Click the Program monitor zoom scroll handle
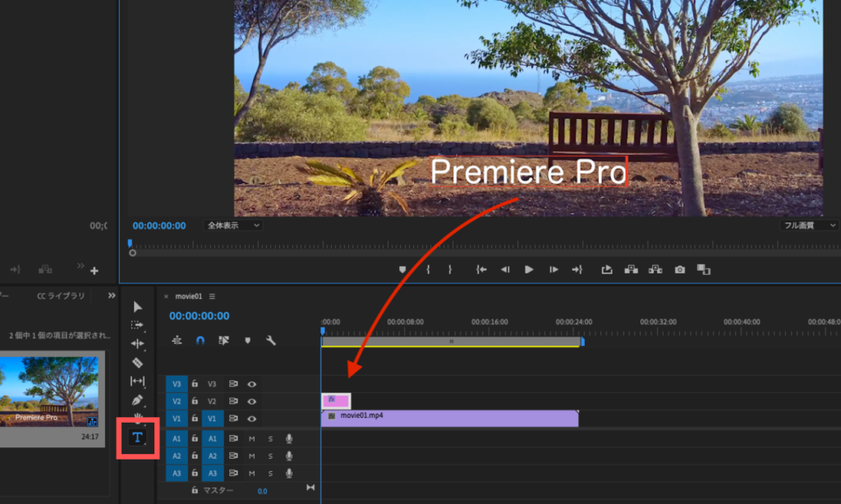The width and height of the screenshot is (841, 504). (x=132, y=253)
